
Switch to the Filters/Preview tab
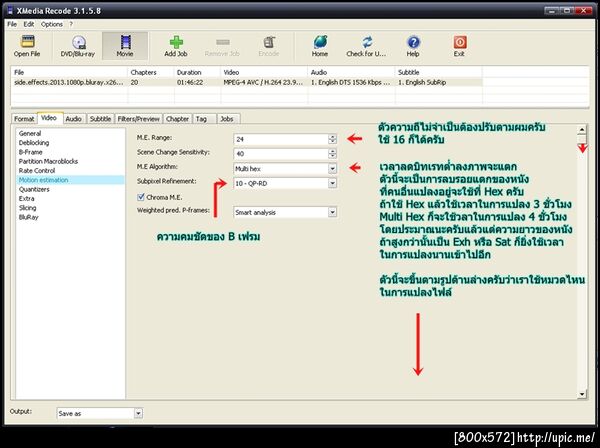pyautogui.click(x=139, y=119)
